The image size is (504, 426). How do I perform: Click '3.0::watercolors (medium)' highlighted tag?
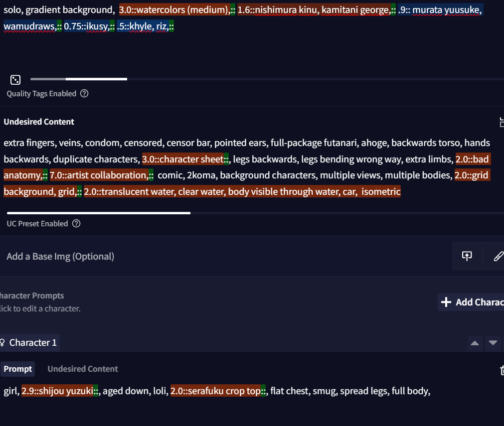(x=174, y=10)
